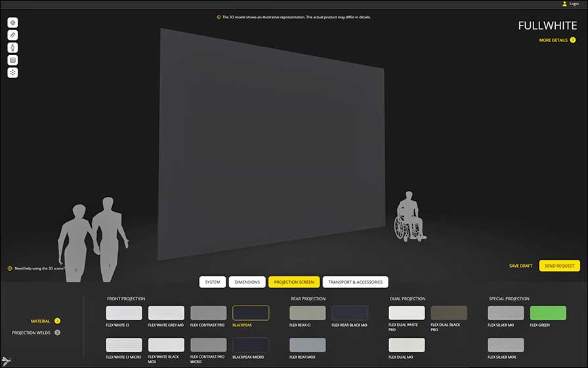This screenshot has height=368, width=588.
Task: Open the Projection Screen tab
Action: (x=294, y=282)
